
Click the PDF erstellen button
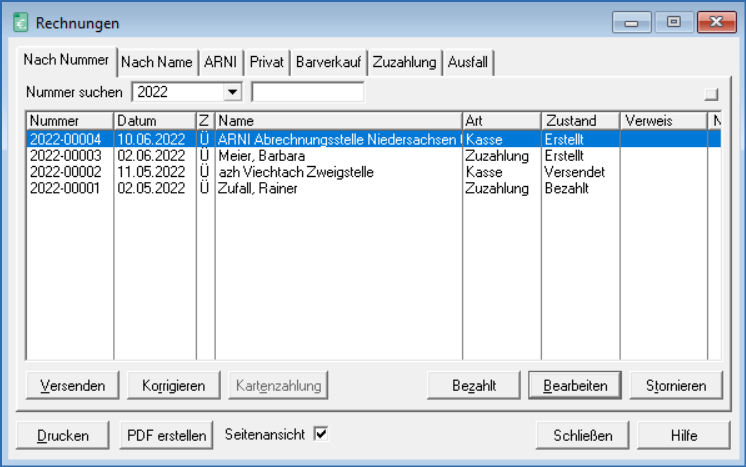point(167,436)
